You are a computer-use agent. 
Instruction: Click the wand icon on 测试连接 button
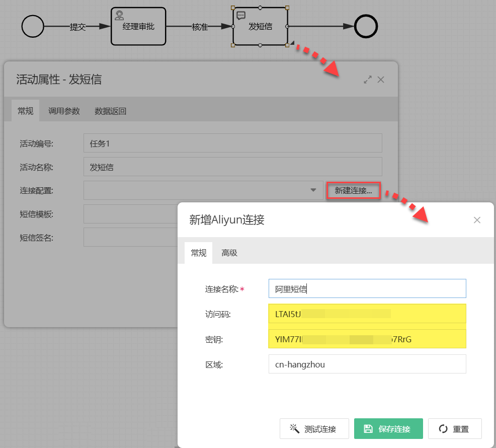295,428
